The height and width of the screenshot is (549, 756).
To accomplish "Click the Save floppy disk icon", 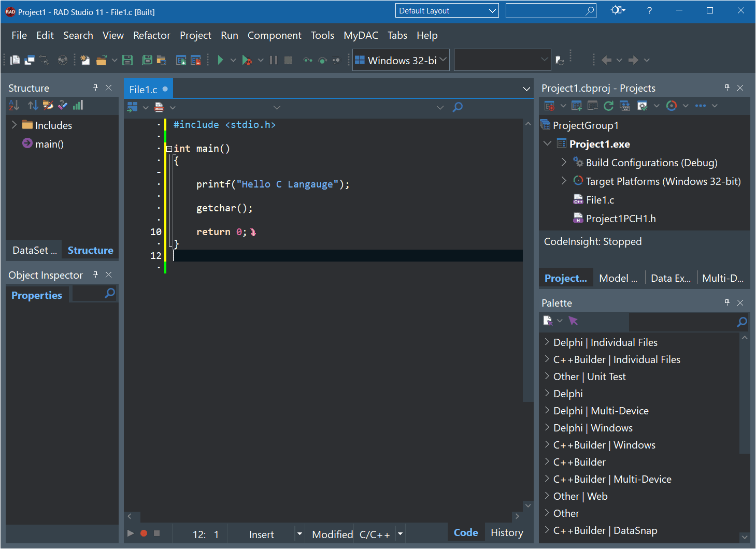I will click(x=127, y=60).
